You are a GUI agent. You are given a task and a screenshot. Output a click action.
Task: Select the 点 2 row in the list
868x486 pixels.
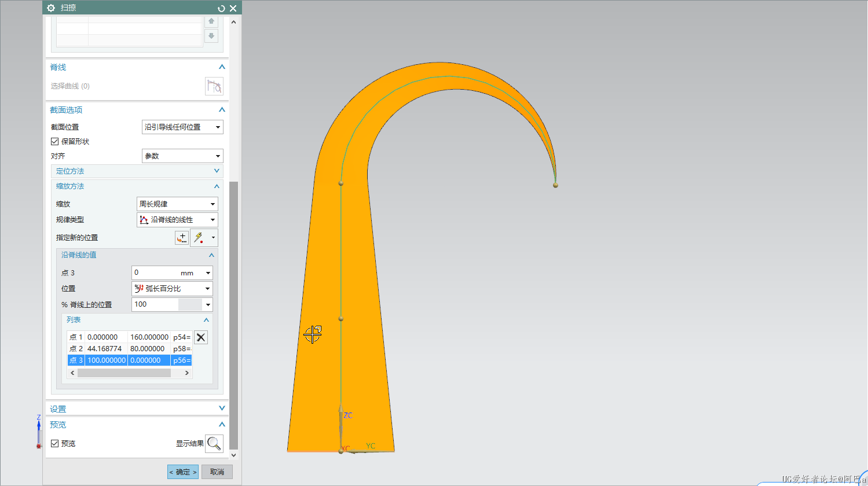(130, 349)
